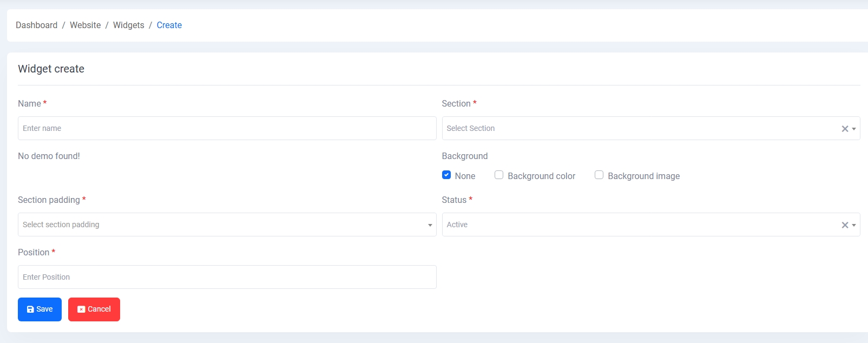Clear the Status selection with the X icon
This screenshot has width=868, height=343.
click(845, 225)
